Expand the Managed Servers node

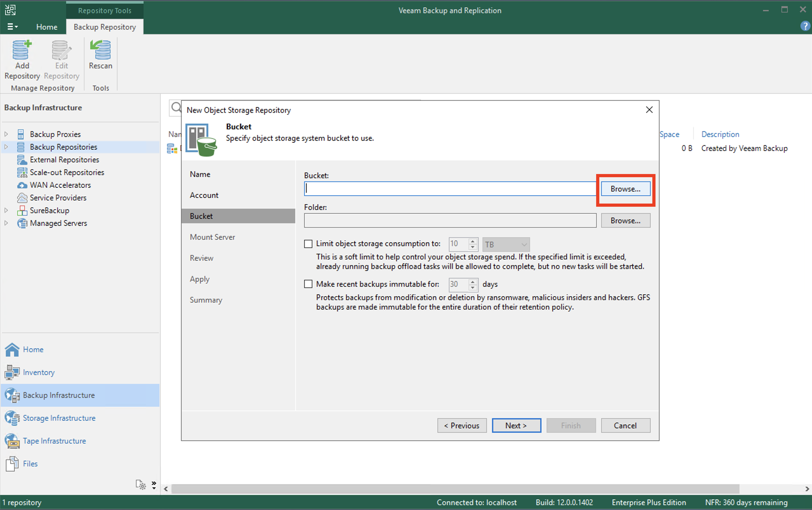click(x=6, y=223)
